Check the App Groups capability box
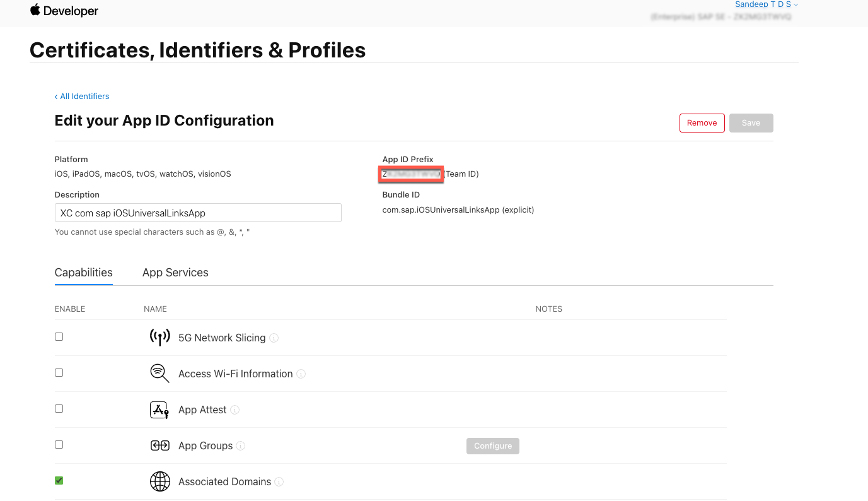 [59, 445]
